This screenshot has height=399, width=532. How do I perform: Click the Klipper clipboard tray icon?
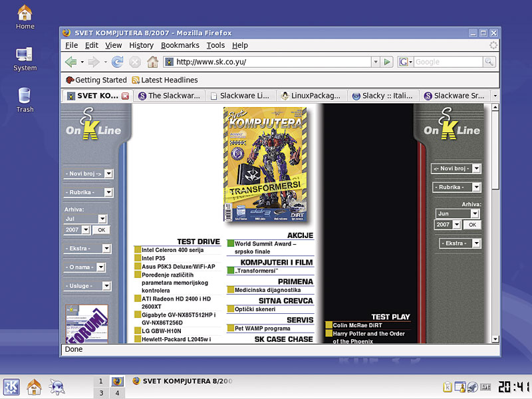click(x=448, y=387)
